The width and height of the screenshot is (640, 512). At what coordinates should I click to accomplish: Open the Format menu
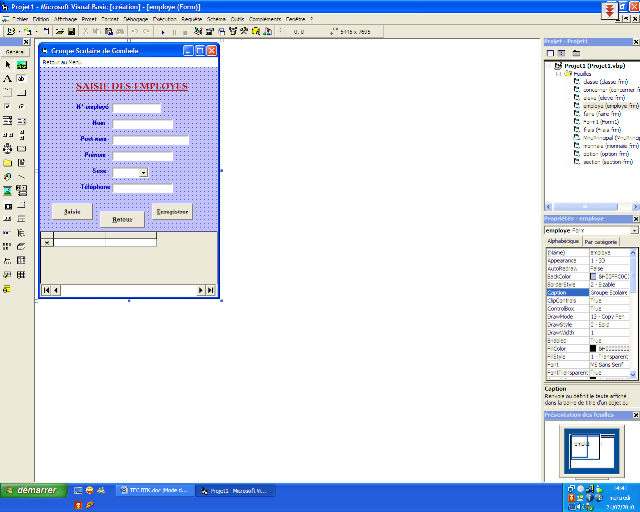(109, 19)
